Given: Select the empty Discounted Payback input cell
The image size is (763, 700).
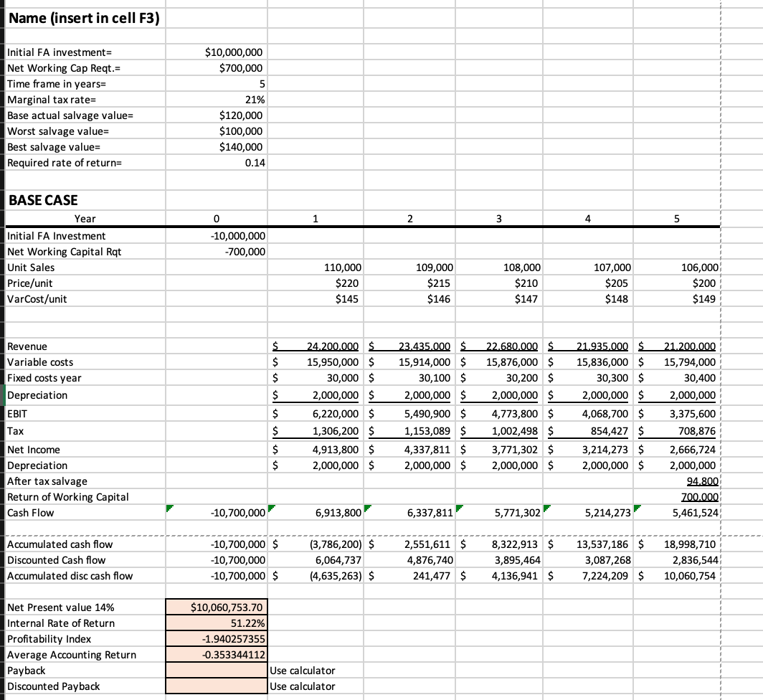Looking at the screenshot, I should pos(215,686).
